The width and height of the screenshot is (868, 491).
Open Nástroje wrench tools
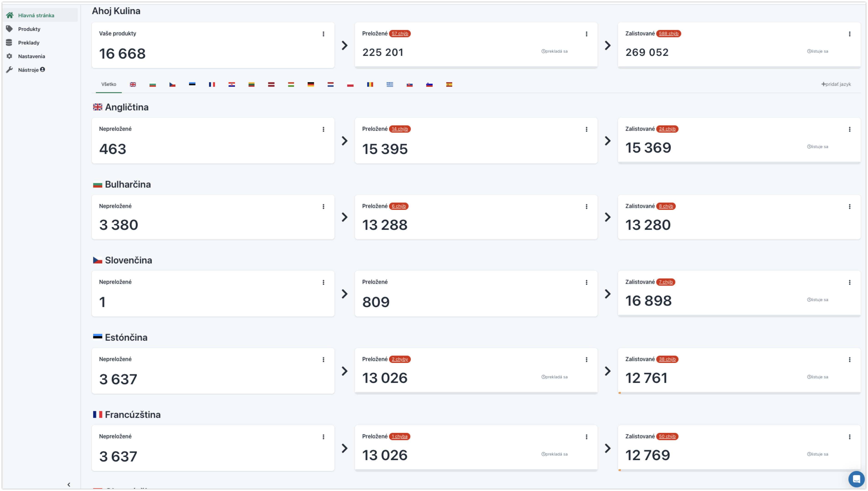click(x=9, y=70)
